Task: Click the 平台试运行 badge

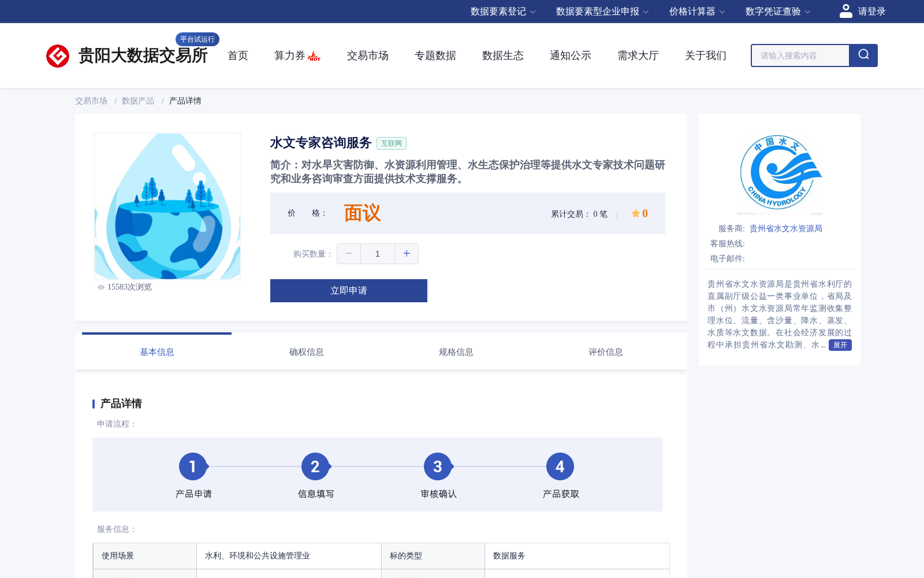Action: tap(198, 39)
